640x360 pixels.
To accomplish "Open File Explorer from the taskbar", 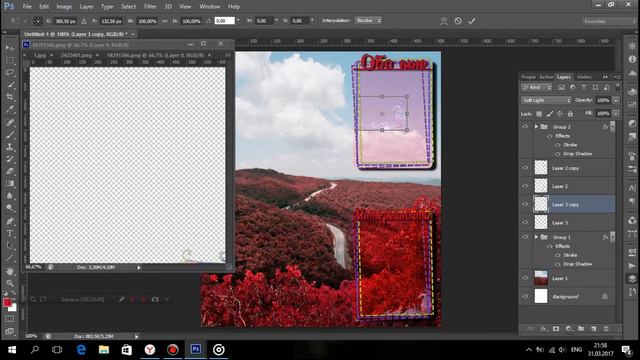I will coord(104,350).
